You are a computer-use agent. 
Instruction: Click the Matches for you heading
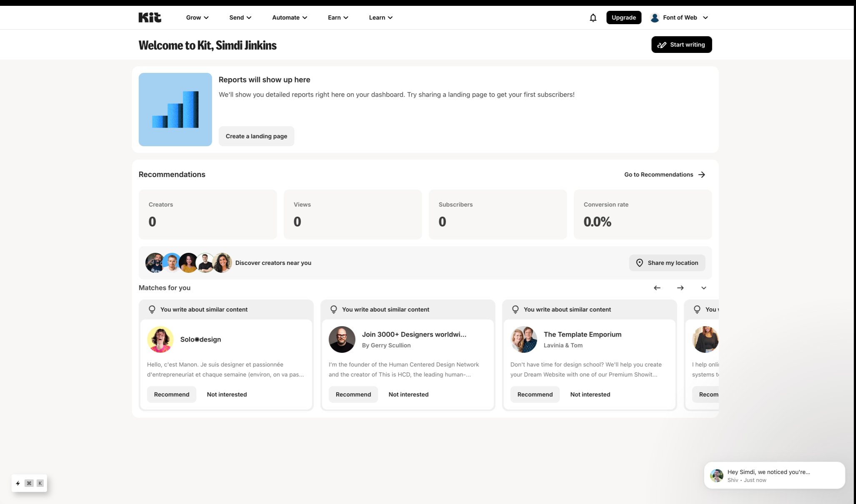click(164, 288)
